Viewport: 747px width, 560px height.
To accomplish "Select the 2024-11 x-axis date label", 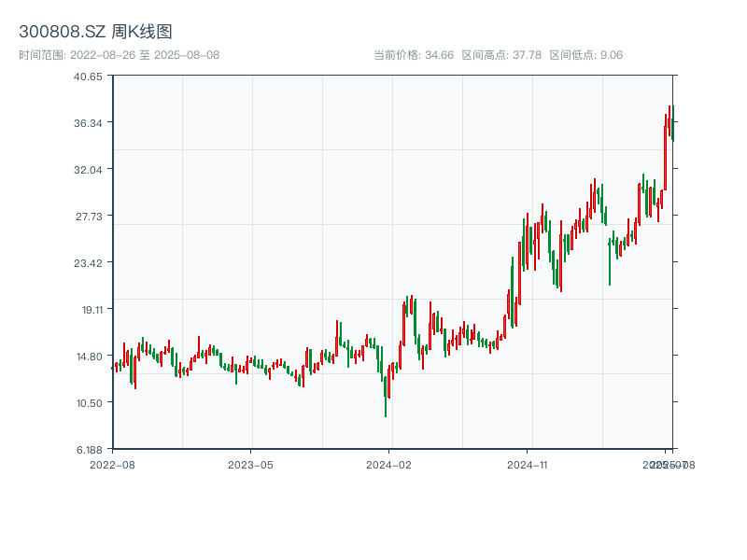I will (x=527, y=464).
